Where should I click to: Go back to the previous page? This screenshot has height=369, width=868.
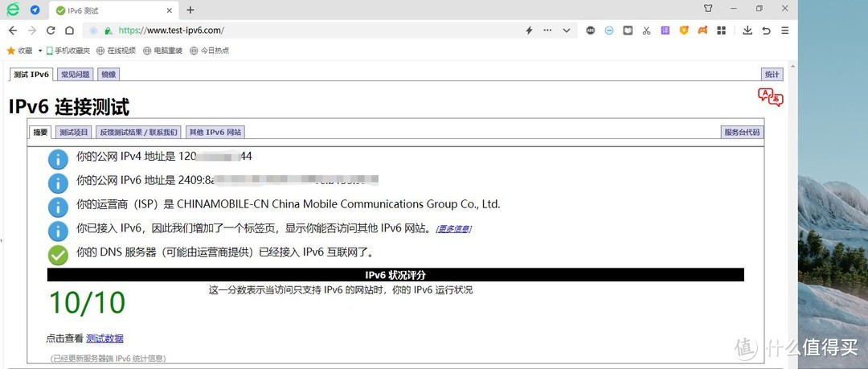(13, 31)
